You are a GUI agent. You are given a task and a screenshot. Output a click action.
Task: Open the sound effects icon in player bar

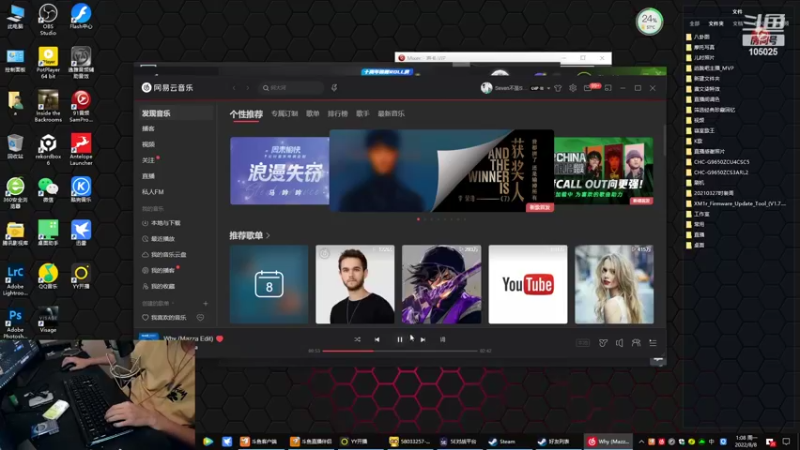point(603,343)
